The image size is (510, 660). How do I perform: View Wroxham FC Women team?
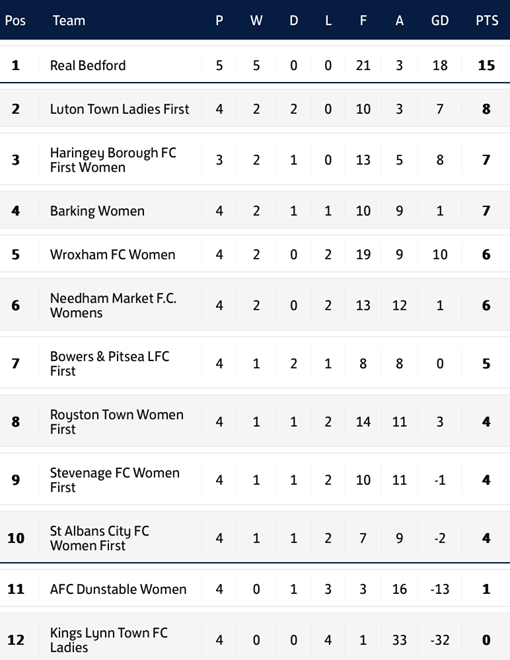point(112,254)
